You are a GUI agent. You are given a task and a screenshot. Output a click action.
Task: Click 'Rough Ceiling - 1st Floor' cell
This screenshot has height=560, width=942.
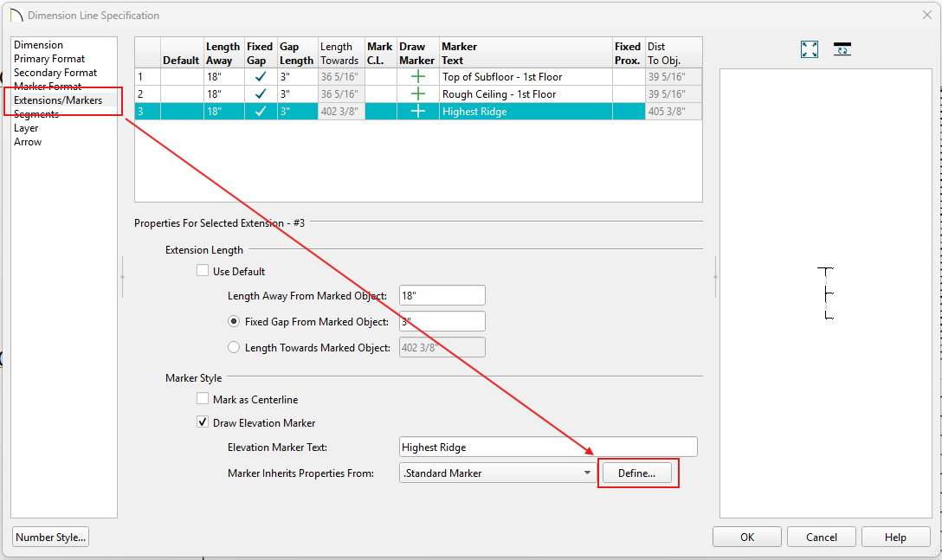[526, 94]
